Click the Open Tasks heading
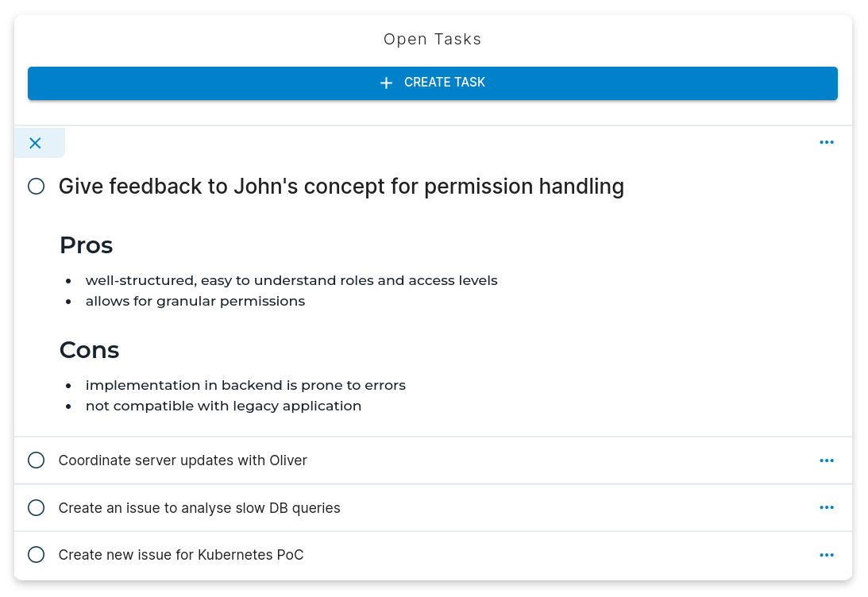 [433, 39]
